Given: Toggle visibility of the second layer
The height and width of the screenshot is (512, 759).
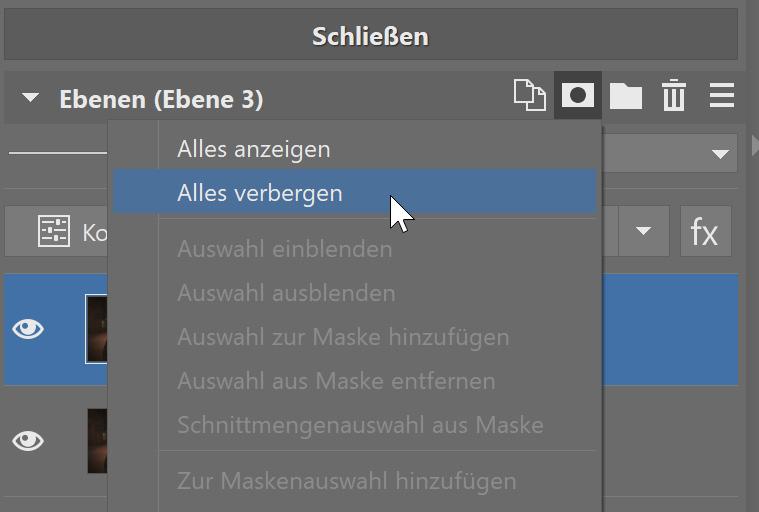Looking at the screenshot, I should (28, 440).
